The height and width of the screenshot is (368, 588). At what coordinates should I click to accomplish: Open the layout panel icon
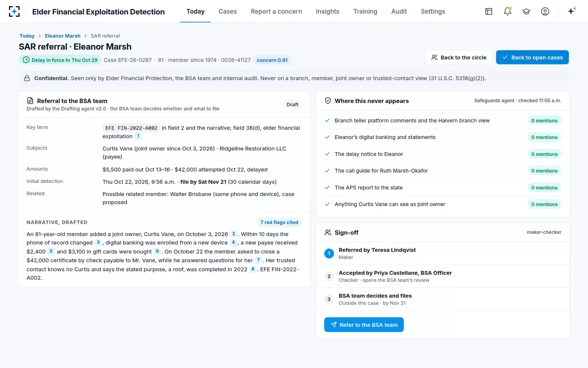click(489, 11)
